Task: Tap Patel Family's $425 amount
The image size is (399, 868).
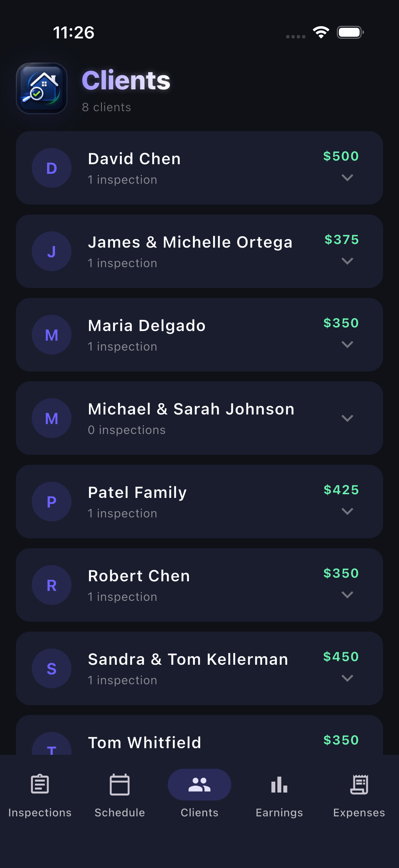Action: (x=341, y=490)
